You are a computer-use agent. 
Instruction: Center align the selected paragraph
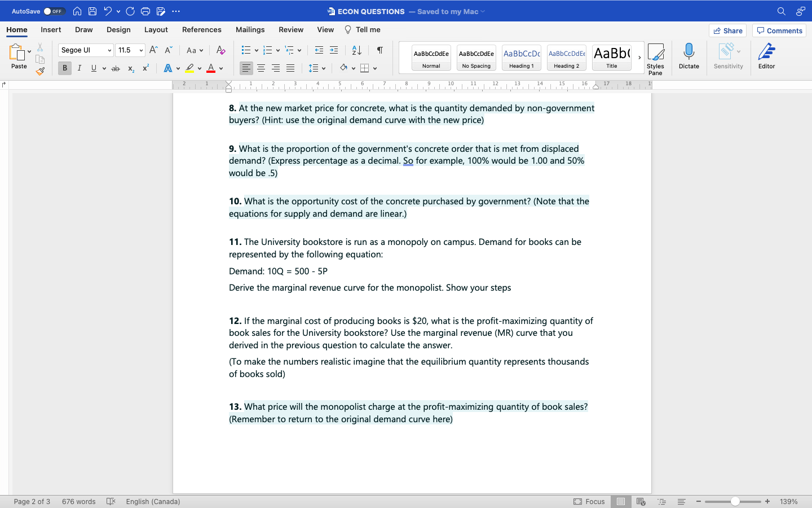pos(261,68)
